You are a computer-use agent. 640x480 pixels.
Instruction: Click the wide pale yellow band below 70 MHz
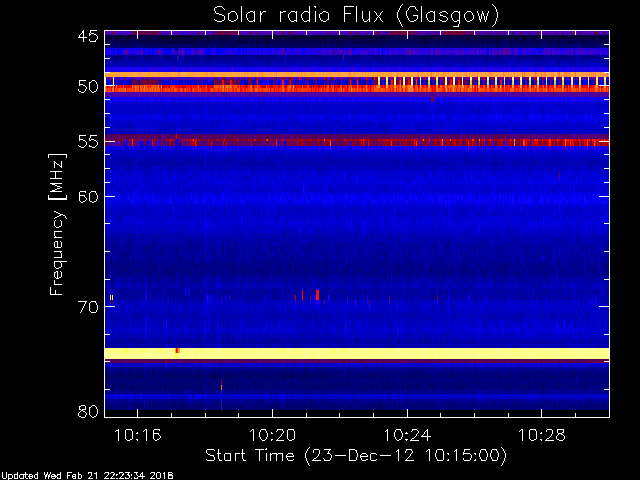pos(357,353)
